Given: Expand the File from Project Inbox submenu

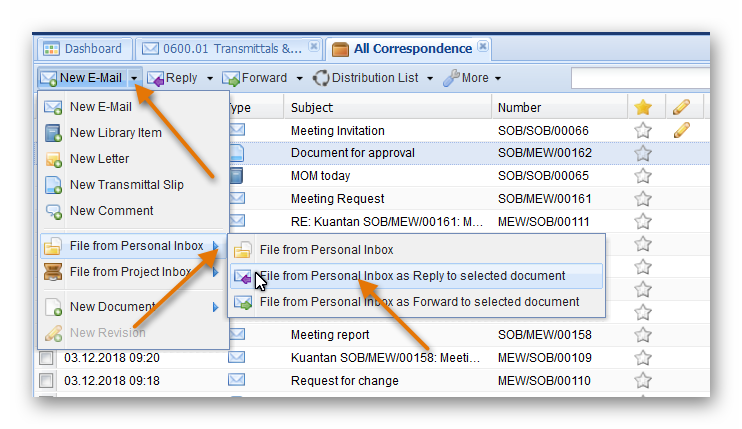Looking at the screenshot, I should tap(215, 272).
